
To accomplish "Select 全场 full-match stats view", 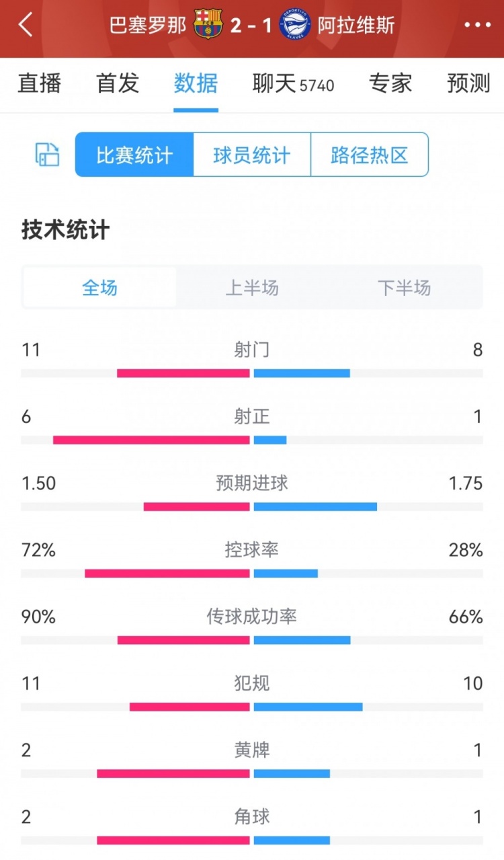I will point(99,286).
